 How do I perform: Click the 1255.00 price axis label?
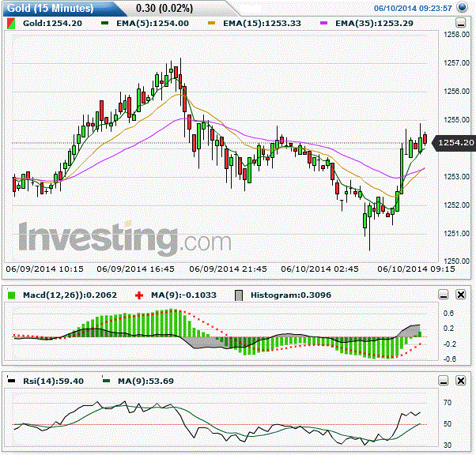point(456,120)
